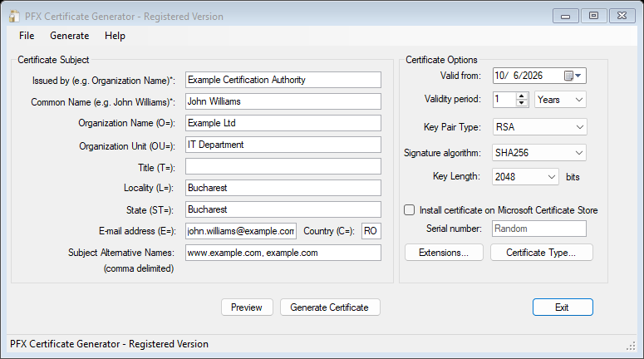Click the Issued by text field

click(x=283, y=80)
